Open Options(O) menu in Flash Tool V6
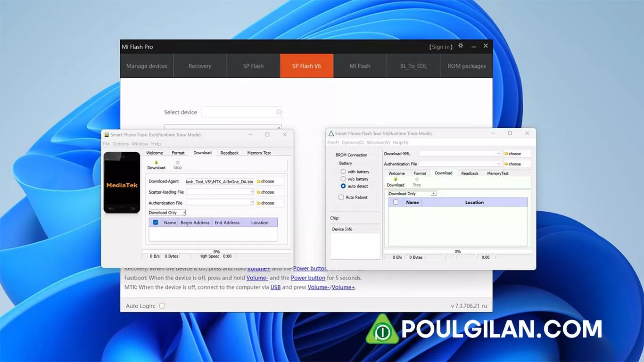644x362 pixels. coord(353,142)
